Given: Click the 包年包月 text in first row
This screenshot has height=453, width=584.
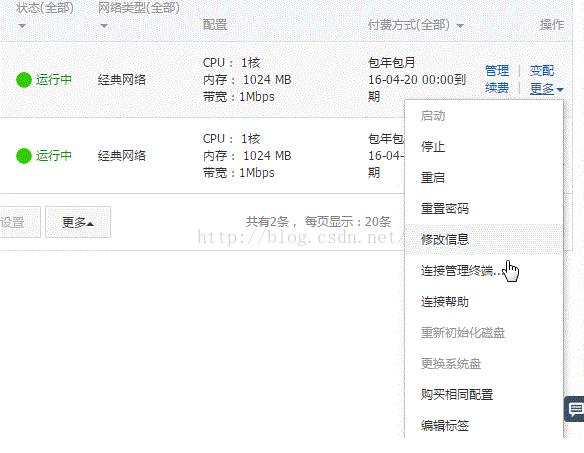Looking at the screenshot, I should click(391, 63).
